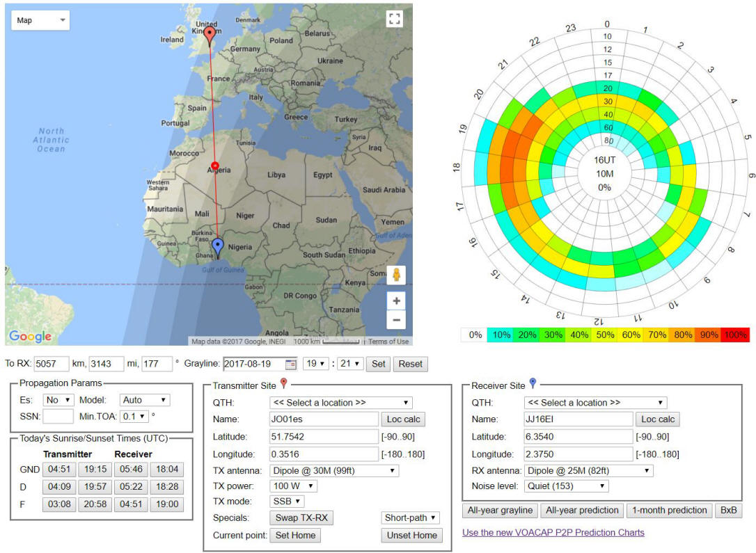Toggle fullscreen view on the map
The image size is (756, 553).
395,19
